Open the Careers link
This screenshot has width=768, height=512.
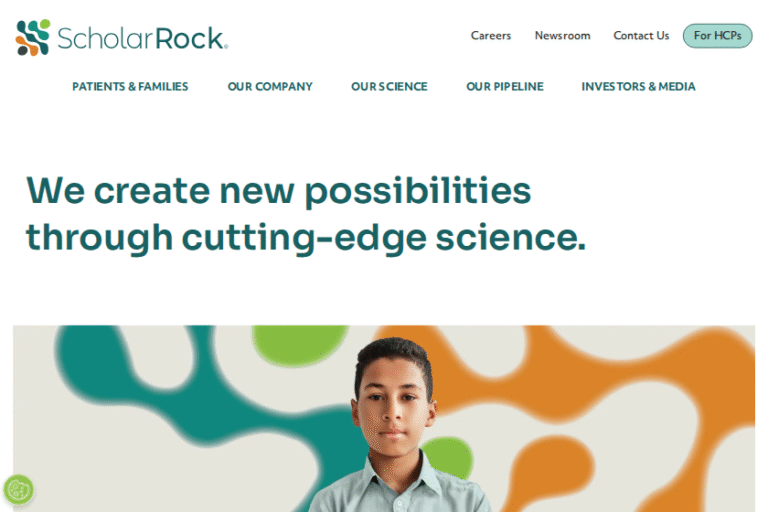pos(491,36)
